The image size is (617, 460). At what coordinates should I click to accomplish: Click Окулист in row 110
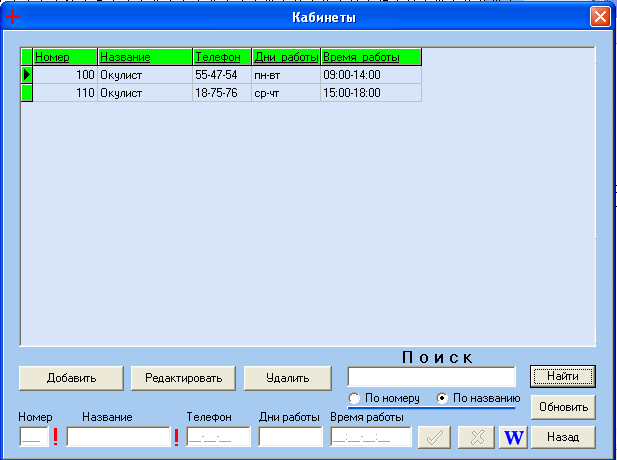click(145, 93)
